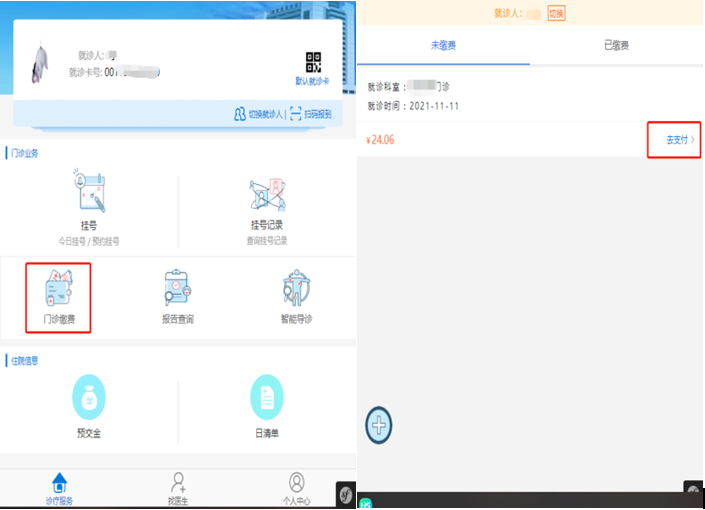Open 个人中心 in bottom navigation

pyautogui.click(x=296, y=487)
